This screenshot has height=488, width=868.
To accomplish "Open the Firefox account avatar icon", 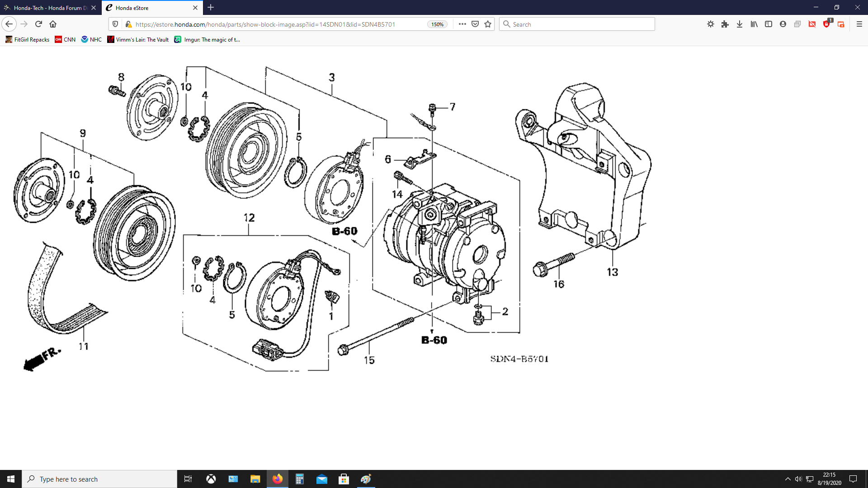I will coord(783,24).
